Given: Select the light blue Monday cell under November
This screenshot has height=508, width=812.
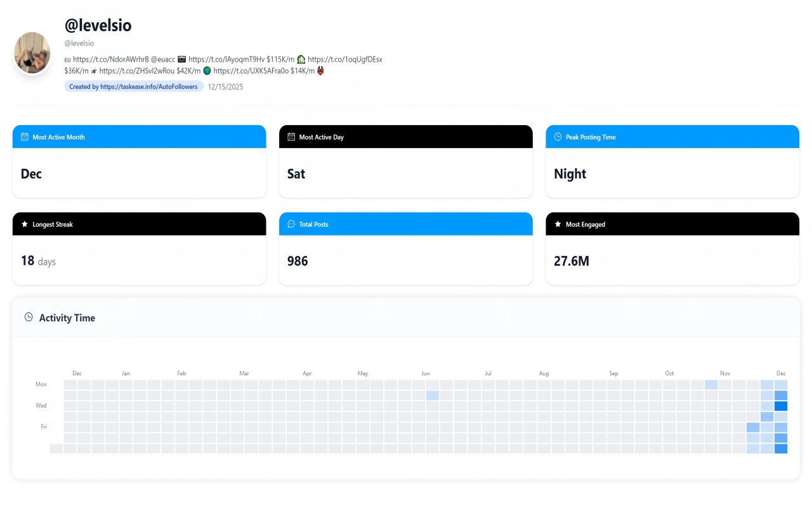Looking at the screenshot, I should pos(711,385).
